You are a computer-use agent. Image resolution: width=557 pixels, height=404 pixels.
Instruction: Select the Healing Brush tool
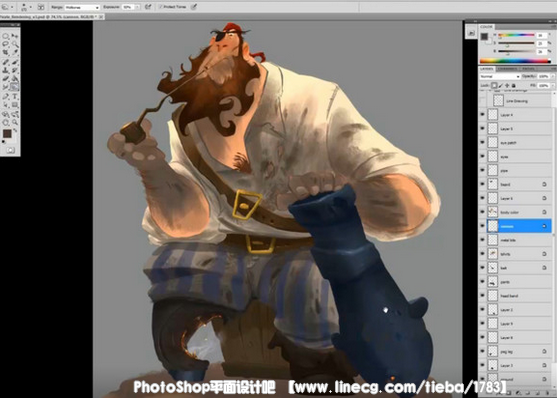6,62
